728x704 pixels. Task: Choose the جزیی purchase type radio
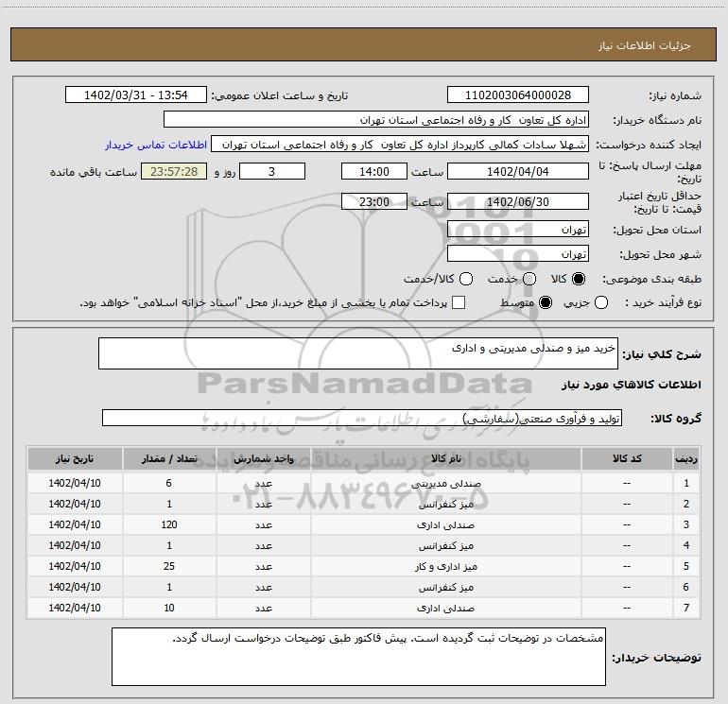601,303
